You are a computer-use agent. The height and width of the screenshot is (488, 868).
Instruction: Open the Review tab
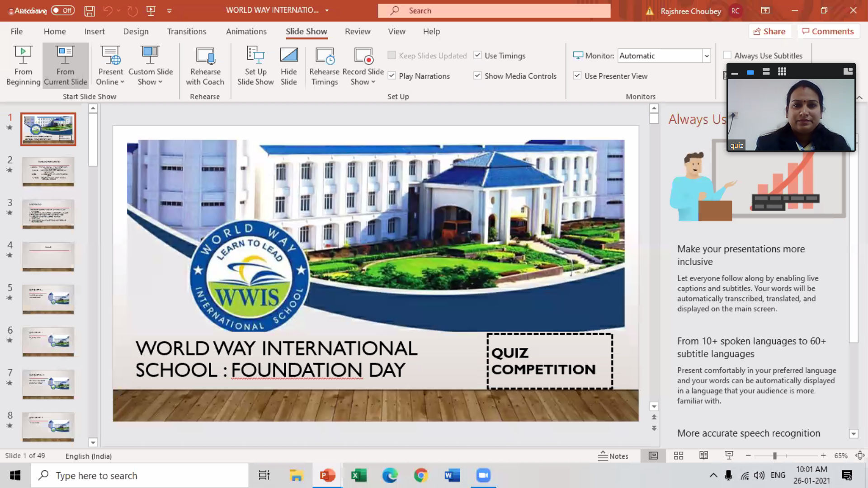click(x=358, y=31)
